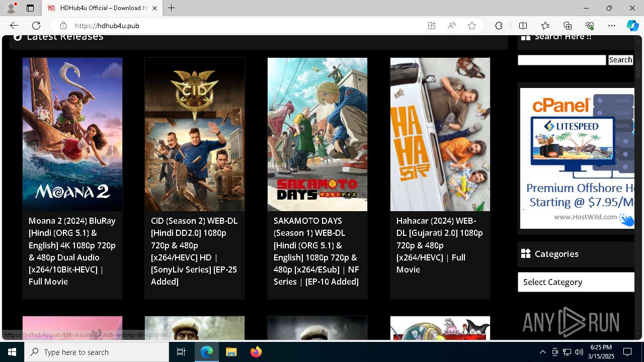Open the Windows Start menu
The image size is (644, 362).
pos(12,352)
